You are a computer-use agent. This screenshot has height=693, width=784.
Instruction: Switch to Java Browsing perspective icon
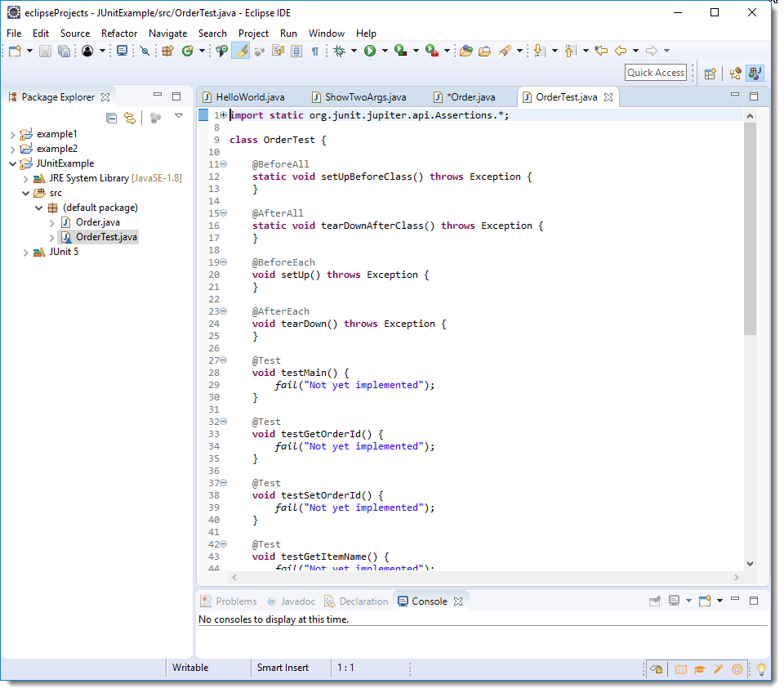pyautogui.click(x=736, y=74)
